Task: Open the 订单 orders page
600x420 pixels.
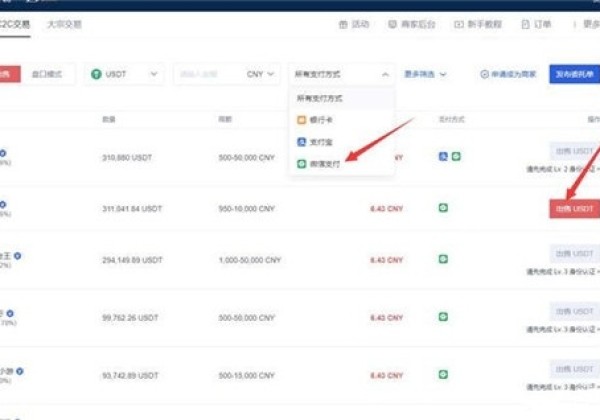Action: [x=536, y=24]
